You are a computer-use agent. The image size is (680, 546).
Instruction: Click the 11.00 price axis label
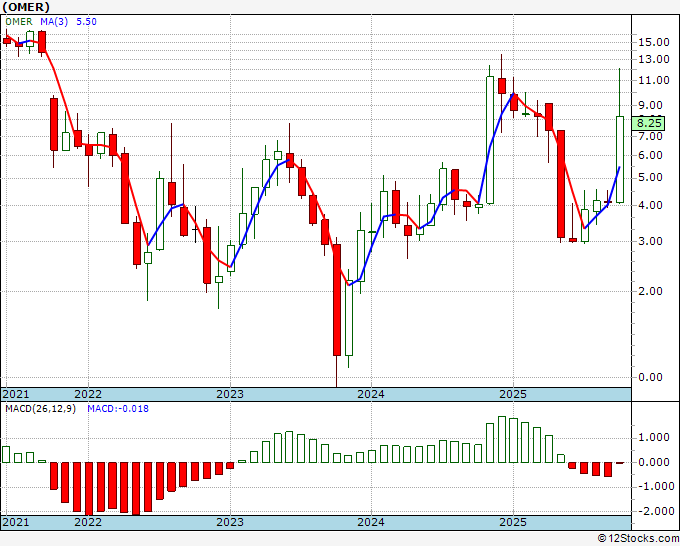point(654,80)
